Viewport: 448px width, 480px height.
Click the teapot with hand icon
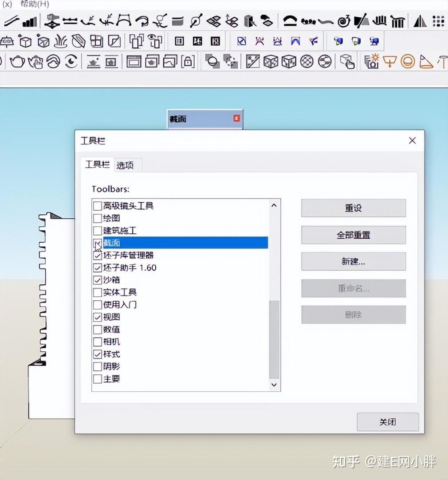point(36,62)
